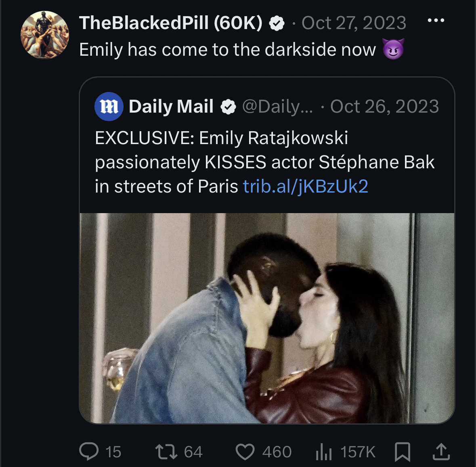Open the quoted post's photo
The width and height of the screenshot is (476, 467).
(267, 318)
